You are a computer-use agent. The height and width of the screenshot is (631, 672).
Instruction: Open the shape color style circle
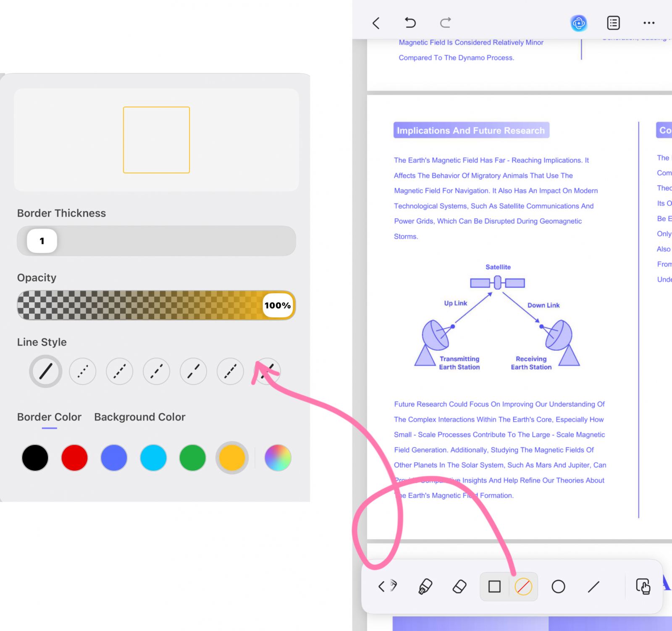point(523,586)
